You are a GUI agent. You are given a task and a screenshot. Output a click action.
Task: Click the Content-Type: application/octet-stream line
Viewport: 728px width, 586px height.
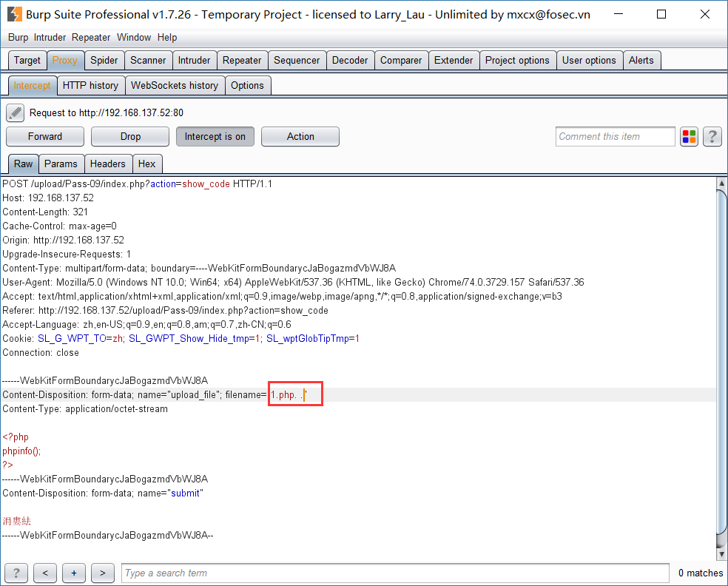pos(85,408)
